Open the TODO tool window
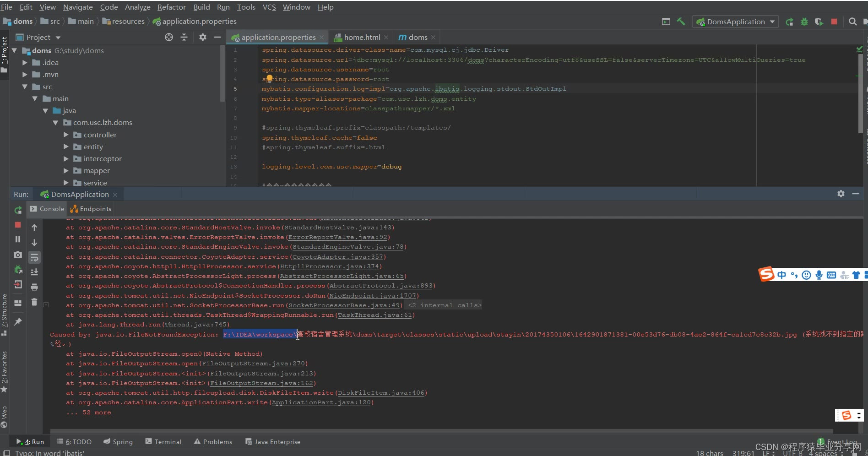The image size is (868, 456). pyautogui.click(x=74, y=442)
